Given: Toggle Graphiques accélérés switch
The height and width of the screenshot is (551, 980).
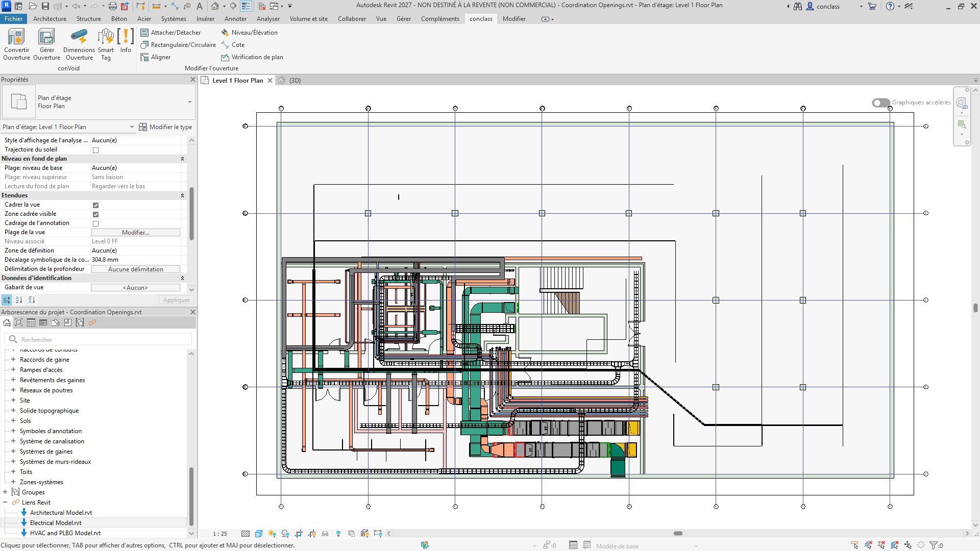Looking at the screenshot, I should click(x=881, y=103).
